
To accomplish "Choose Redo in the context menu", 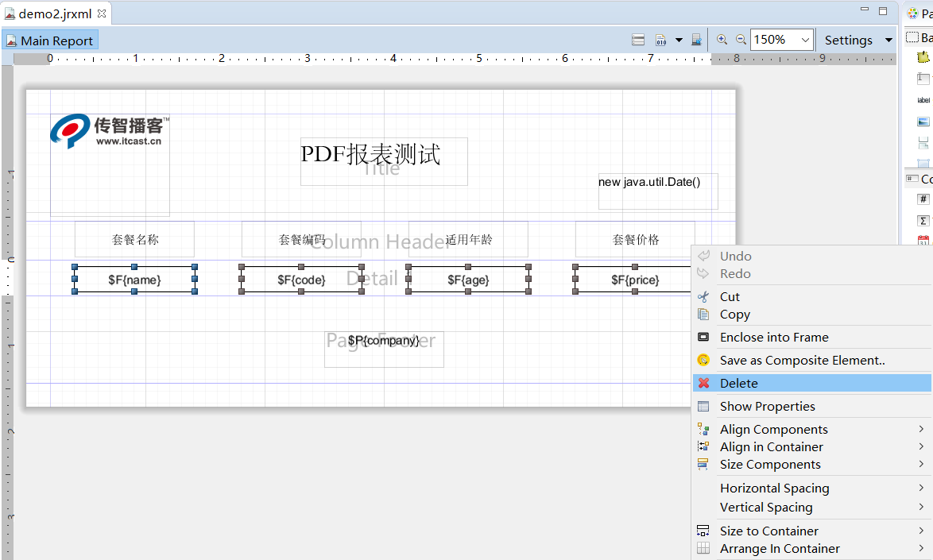I will [811, 273].
